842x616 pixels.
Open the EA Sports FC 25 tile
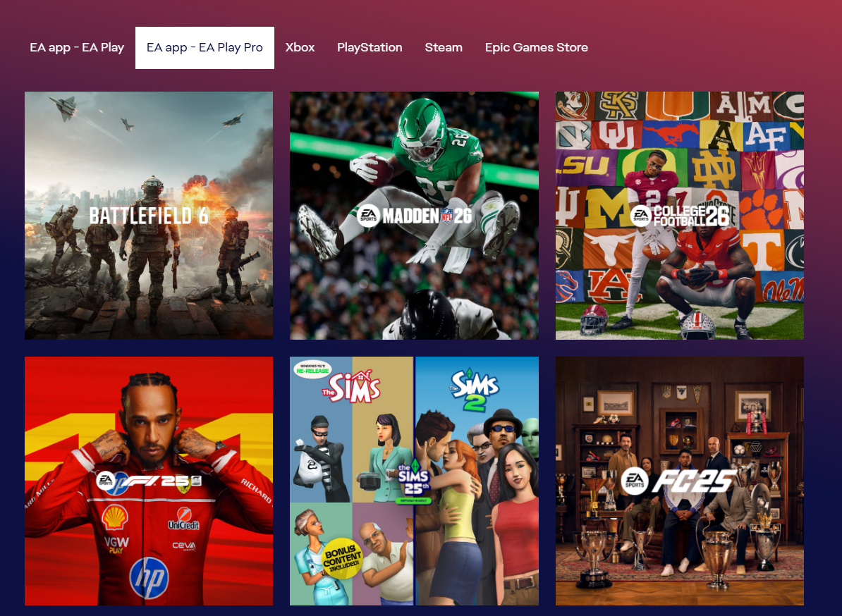pos(680,481)
